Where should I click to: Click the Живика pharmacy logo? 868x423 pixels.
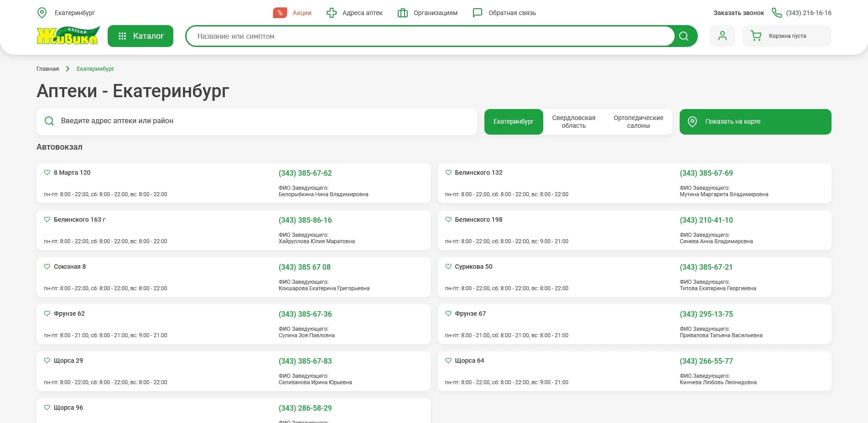pyautogui.click(x=68, y=36)
